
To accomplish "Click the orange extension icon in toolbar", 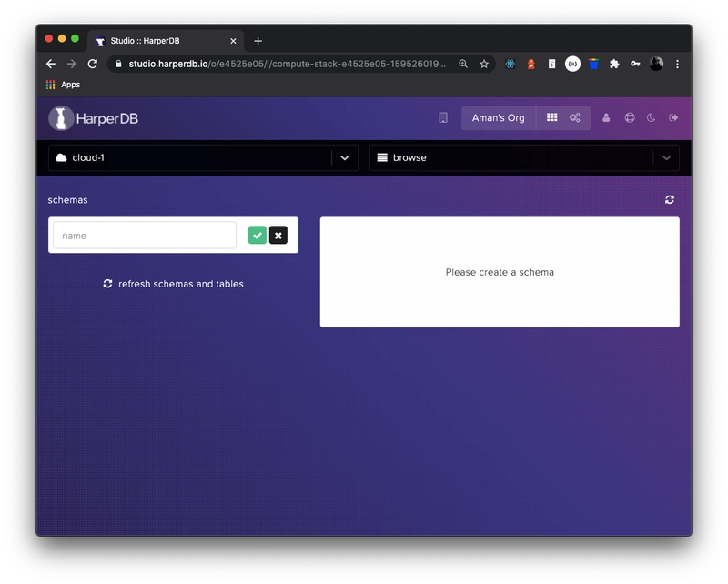I will pyautogui.click(x=531, y=64).
